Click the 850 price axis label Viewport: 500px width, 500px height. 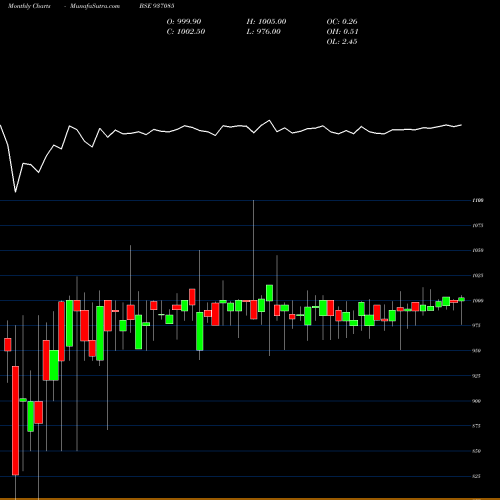point(477,451)
